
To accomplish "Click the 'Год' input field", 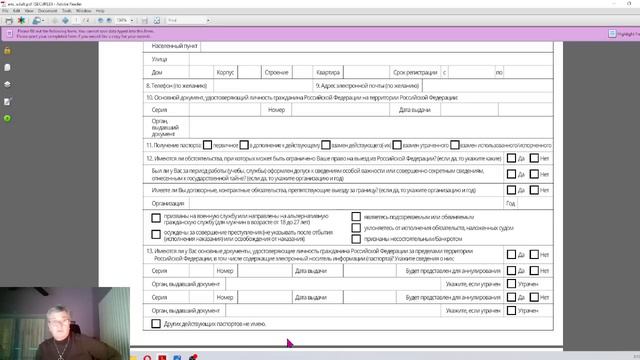I will click(535, 203).
